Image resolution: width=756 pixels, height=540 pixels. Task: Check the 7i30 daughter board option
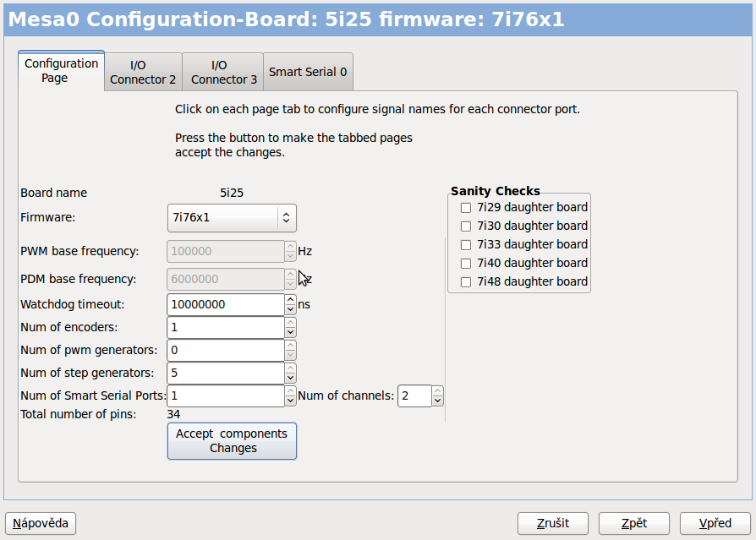coord(465,226)
